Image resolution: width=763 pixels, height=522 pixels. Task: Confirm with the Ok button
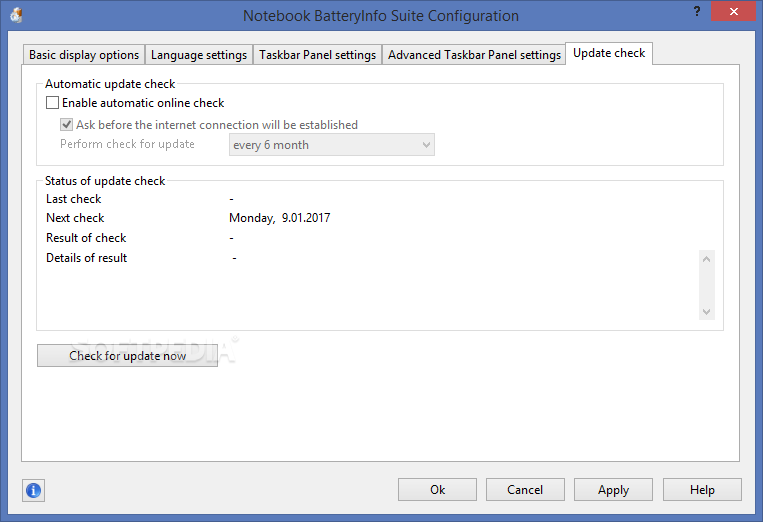pyautogui.click(x=437, y=489)
